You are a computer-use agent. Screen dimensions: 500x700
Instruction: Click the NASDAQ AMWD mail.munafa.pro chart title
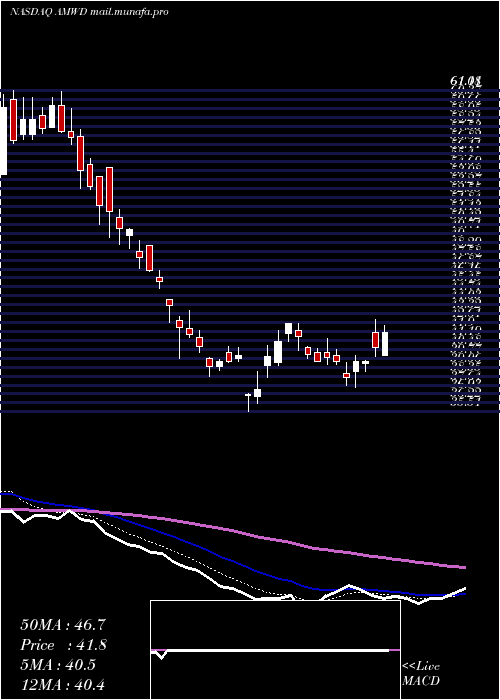click(x=89, y=12)
